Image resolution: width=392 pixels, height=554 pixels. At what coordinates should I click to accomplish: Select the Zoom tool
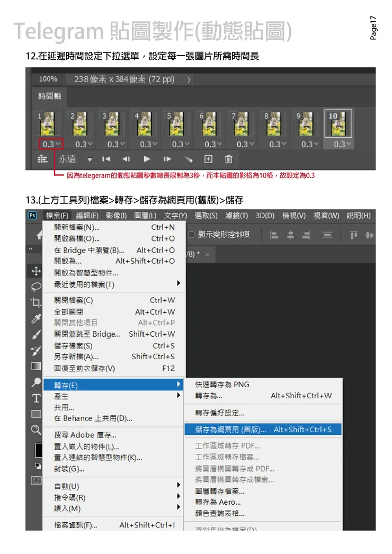(35, 430)
